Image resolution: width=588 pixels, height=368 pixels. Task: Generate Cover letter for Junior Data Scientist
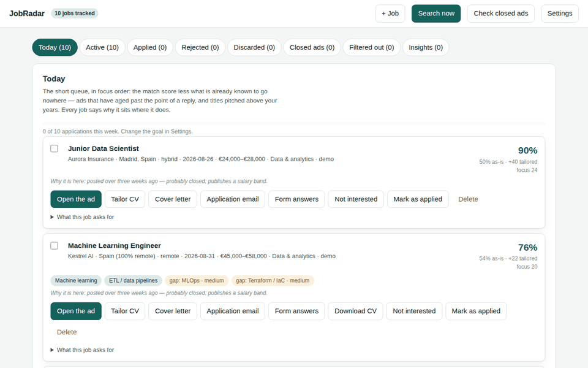point(173,199)
